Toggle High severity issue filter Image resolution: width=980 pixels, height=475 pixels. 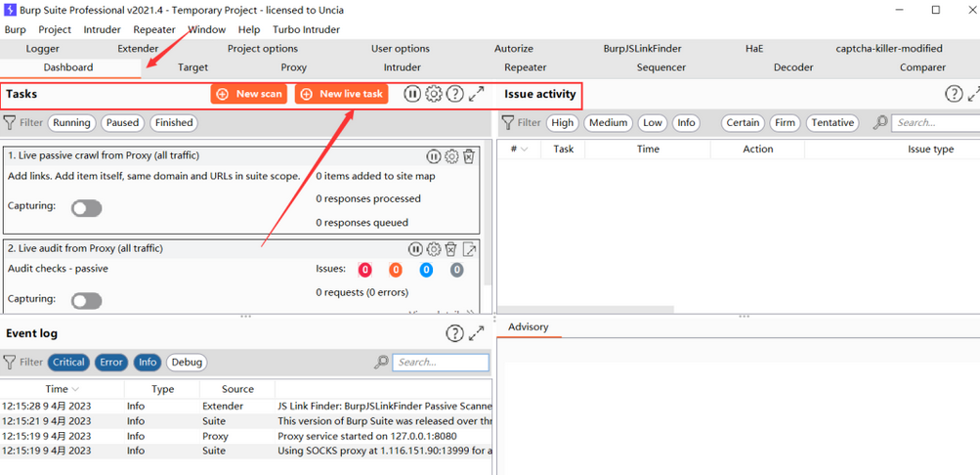(563, 122)
